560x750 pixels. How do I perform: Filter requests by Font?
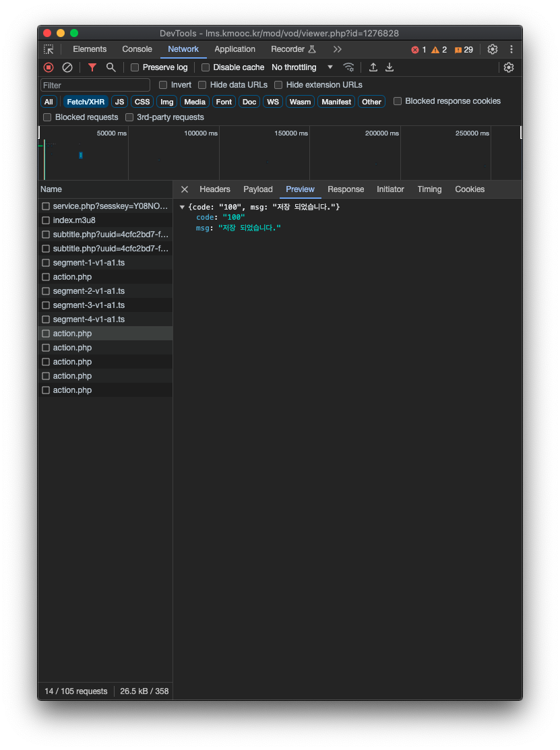224,102
